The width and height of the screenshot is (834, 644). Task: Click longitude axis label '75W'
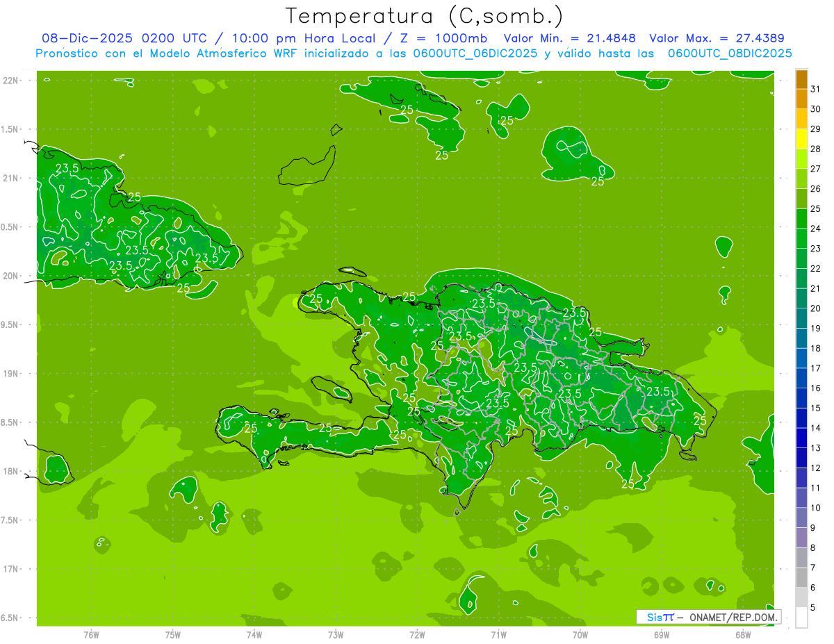tap(173, 634)
